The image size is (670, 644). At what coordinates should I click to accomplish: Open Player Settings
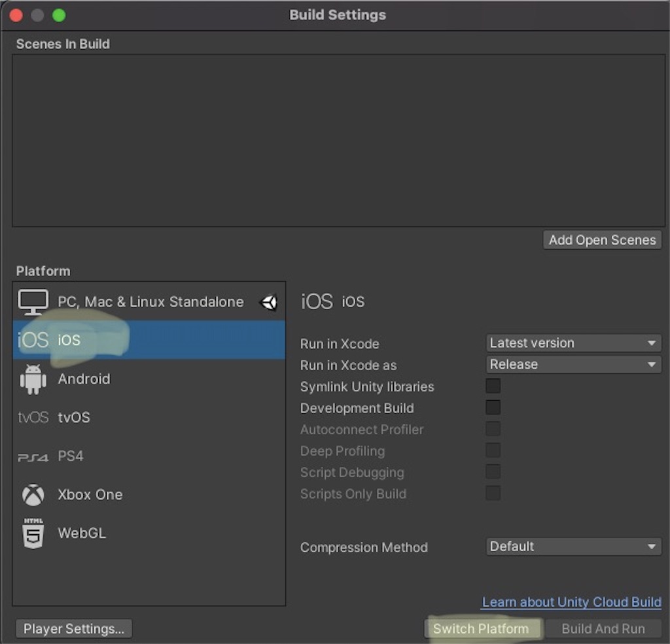[73, 628]
